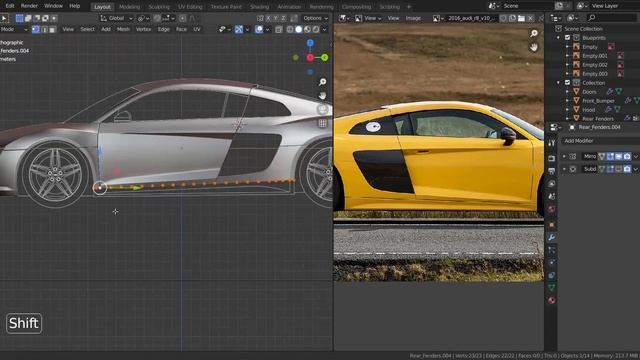
Task: Open the Object Constraints properties tab
Action: [x=551, y=275]
